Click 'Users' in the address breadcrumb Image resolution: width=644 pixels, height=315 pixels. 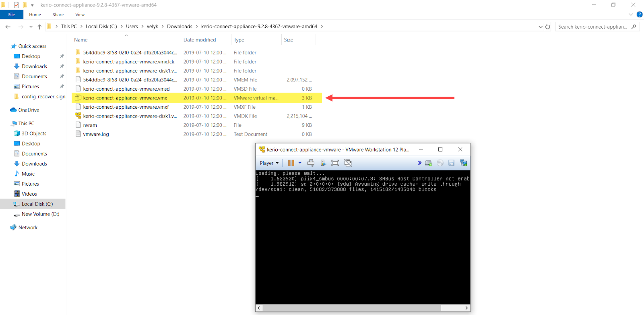coord(132,27)
